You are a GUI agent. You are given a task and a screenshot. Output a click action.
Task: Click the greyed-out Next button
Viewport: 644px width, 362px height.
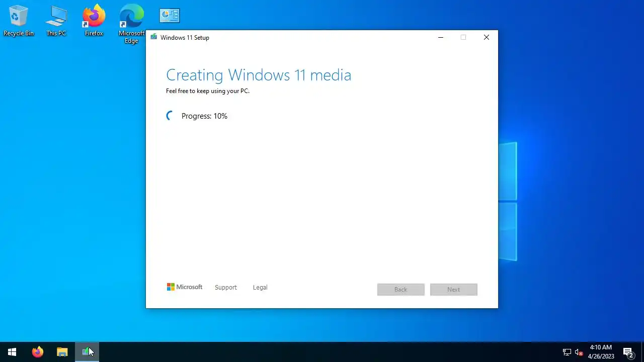pyautogui.click(x=454, y=290)
